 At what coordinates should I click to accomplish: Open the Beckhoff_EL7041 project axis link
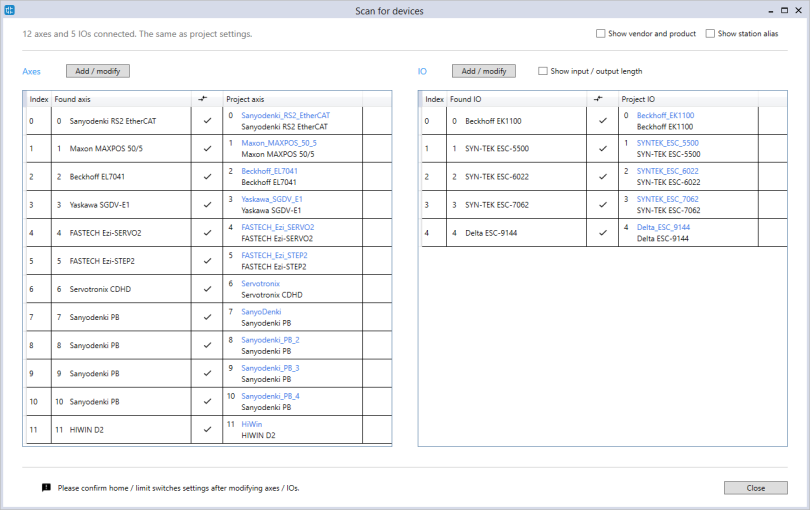(269, 171)
